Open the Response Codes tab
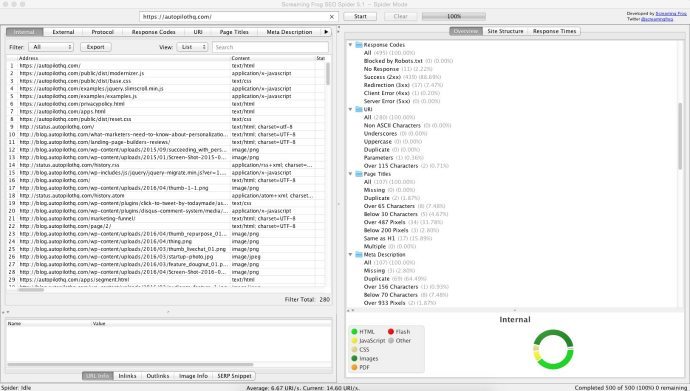The height and width of the screenshot is (391, 690). coord(154,32)
